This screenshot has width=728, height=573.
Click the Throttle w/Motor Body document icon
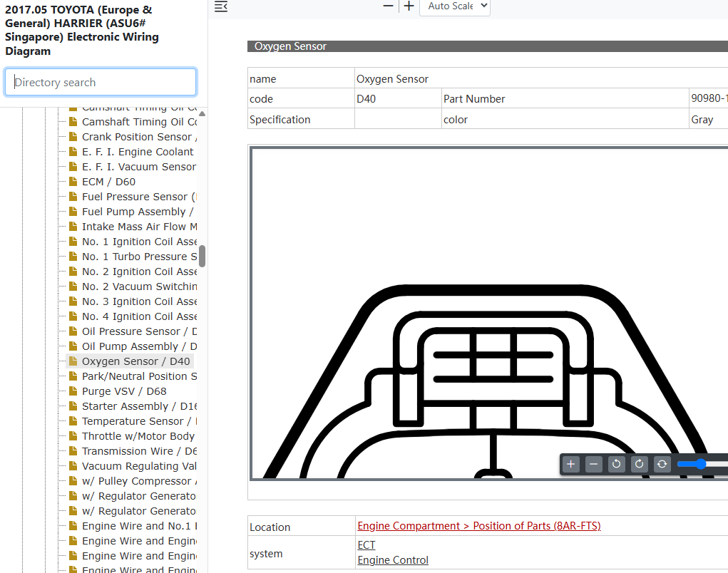click(x=73, y=435)
